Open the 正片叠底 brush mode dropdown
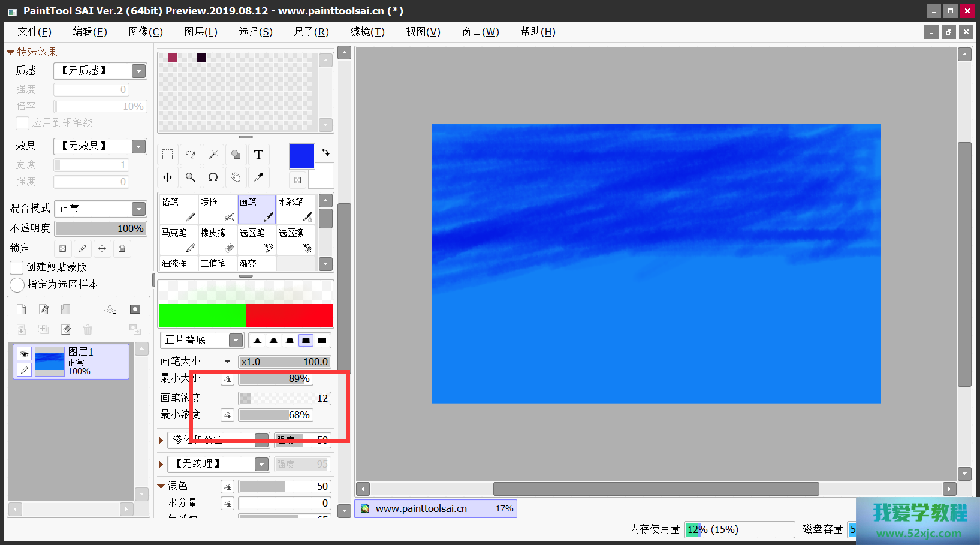 tap(236, 341)
